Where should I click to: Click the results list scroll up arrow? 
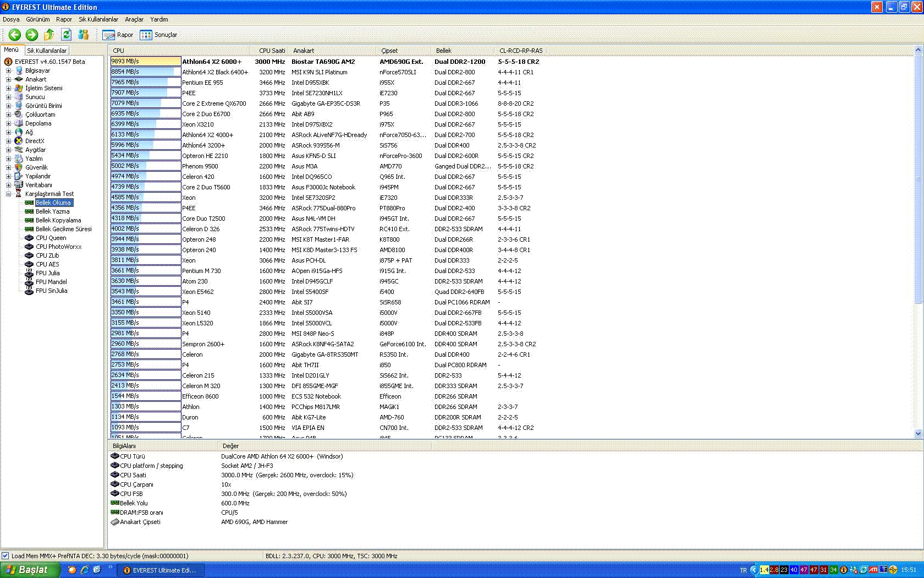[x=918, y=51]
